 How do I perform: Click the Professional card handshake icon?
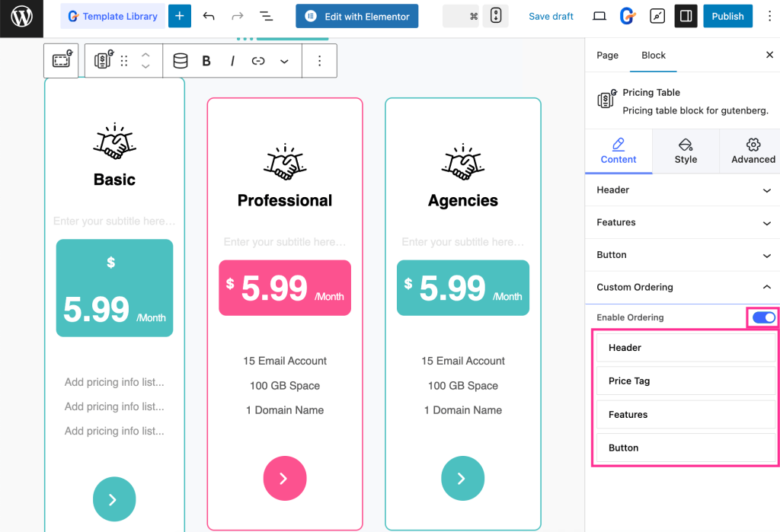tap(285, 161)
